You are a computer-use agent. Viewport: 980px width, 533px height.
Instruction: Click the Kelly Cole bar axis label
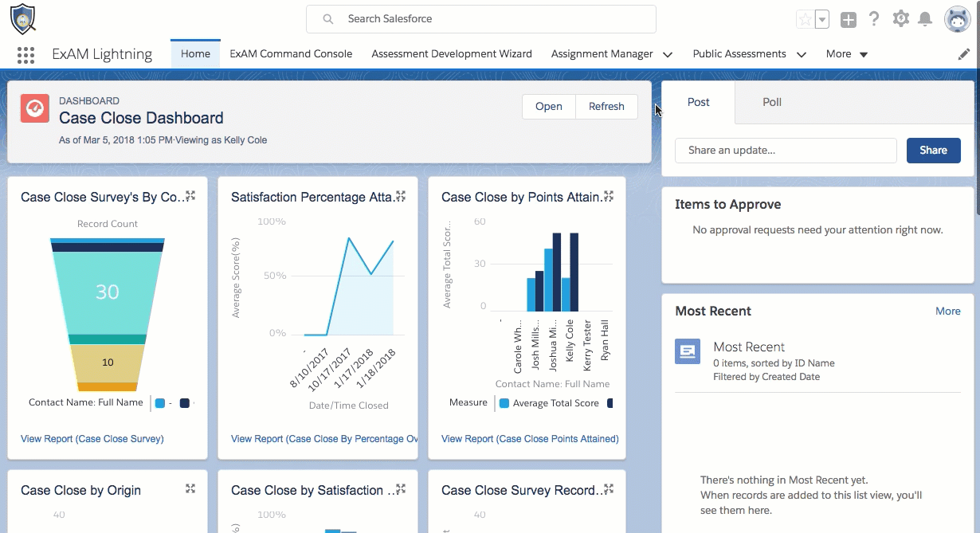pos(570,341)
